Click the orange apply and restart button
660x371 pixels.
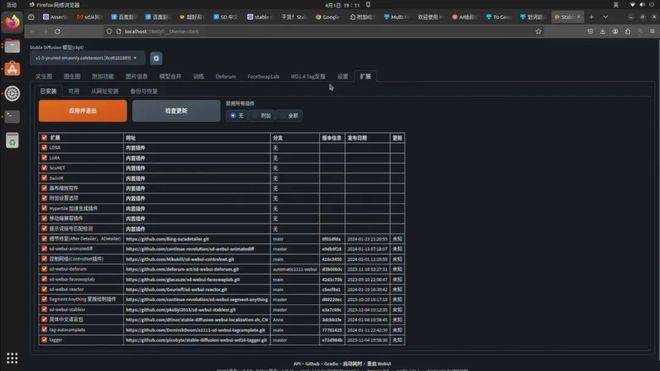[x=82, y=111]
